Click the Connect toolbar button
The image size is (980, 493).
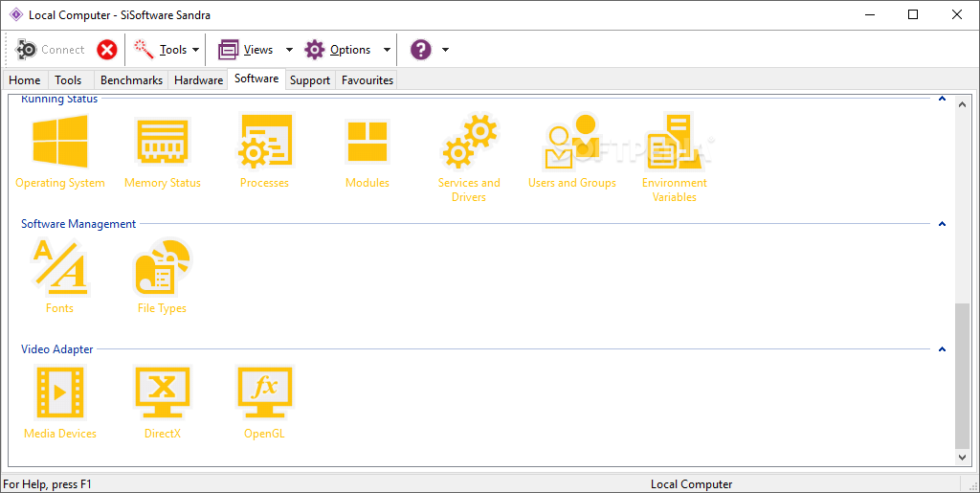(50, 50)
